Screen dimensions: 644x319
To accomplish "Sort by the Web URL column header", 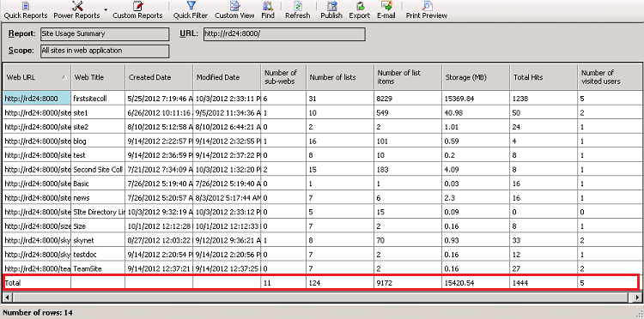I will click(37, 77).
